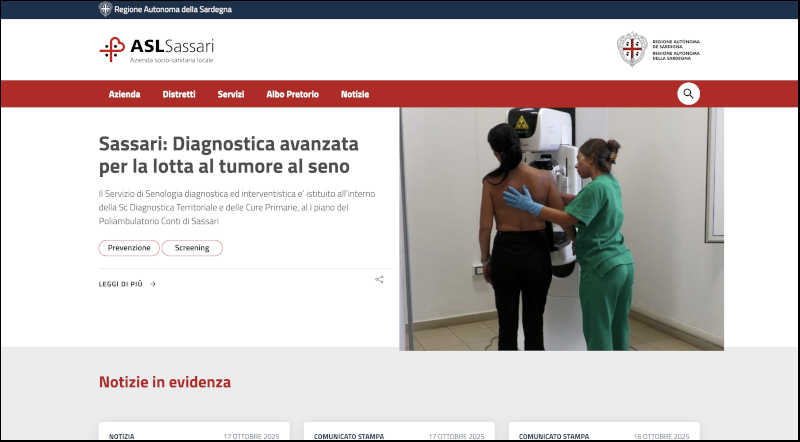Screen dimensions: 800x442
Task: Open the Notizia card dated 17 Ottobre 2025
Action: 194,432
